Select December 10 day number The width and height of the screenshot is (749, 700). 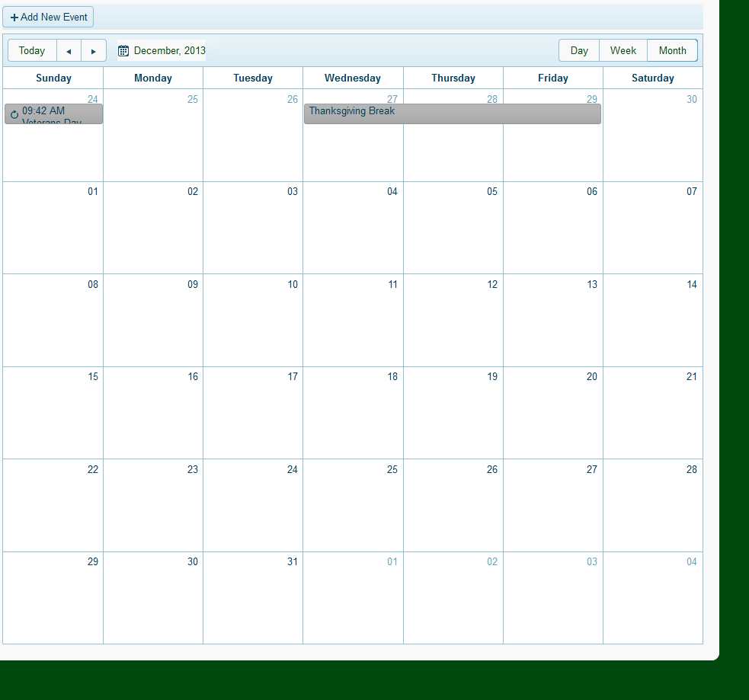click(293, 285)
